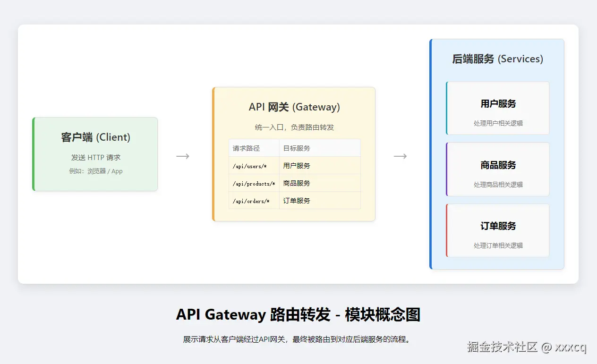597x364 pixels.
Task: Click the /api/orders/* routing row
Action: pyautogui.click(x=294, y=200)
